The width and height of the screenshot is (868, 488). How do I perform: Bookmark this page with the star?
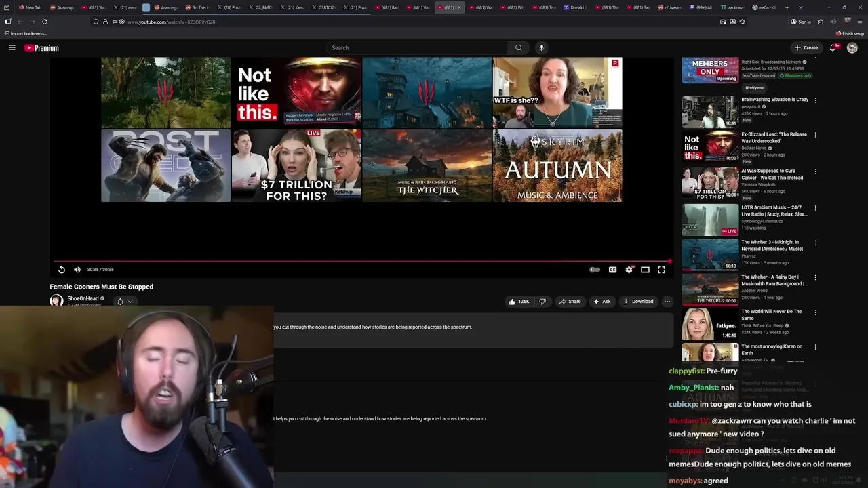[x=743, y=22]
